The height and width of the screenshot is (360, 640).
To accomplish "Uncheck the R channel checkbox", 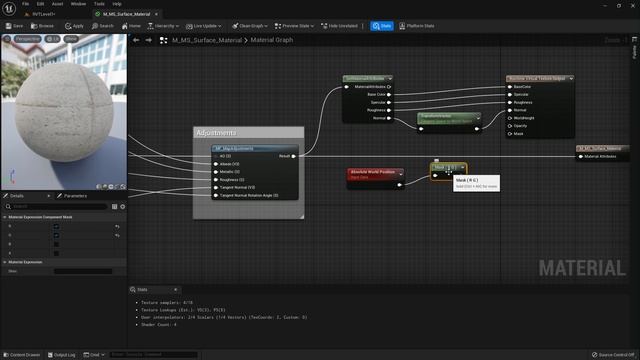I will coord(56,226).
